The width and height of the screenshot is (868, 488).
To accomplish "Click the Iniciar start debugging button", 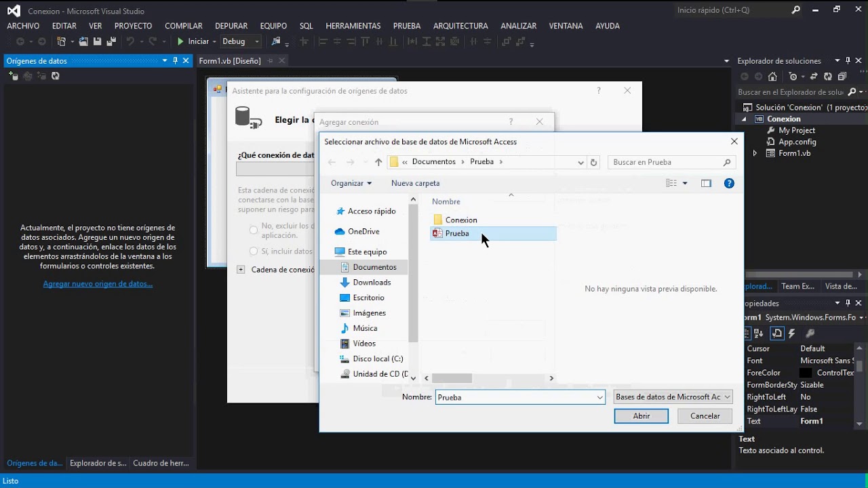I will [x=193, y=41].
